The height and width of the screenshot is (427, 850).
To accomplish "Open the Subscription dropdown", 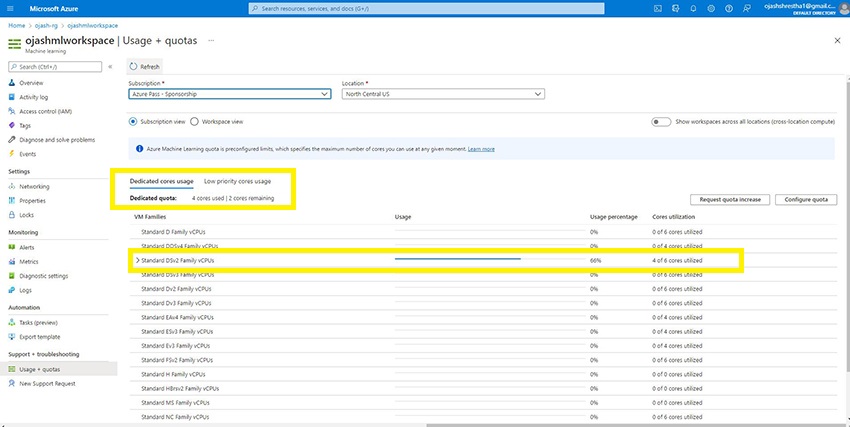I will pos(229,94).
